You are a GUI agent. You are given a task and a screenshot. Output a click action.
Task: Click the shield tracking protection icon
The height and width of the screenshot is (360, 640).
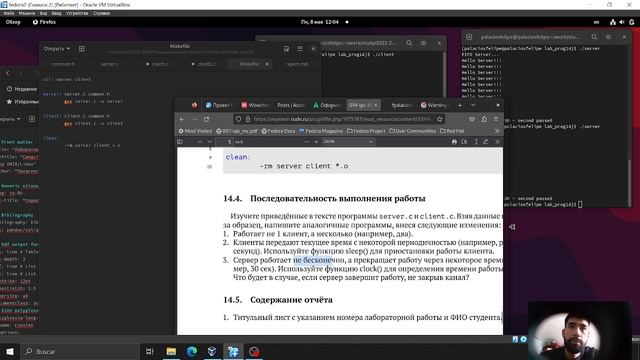tap(238, 119)
